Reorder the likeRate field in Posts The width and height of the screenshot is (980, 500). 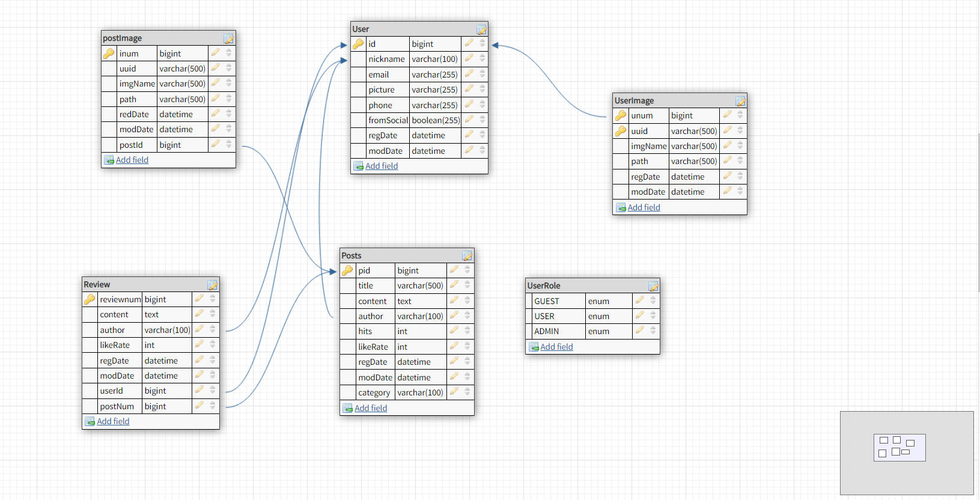pyautogui.click(x=467, y=346)
